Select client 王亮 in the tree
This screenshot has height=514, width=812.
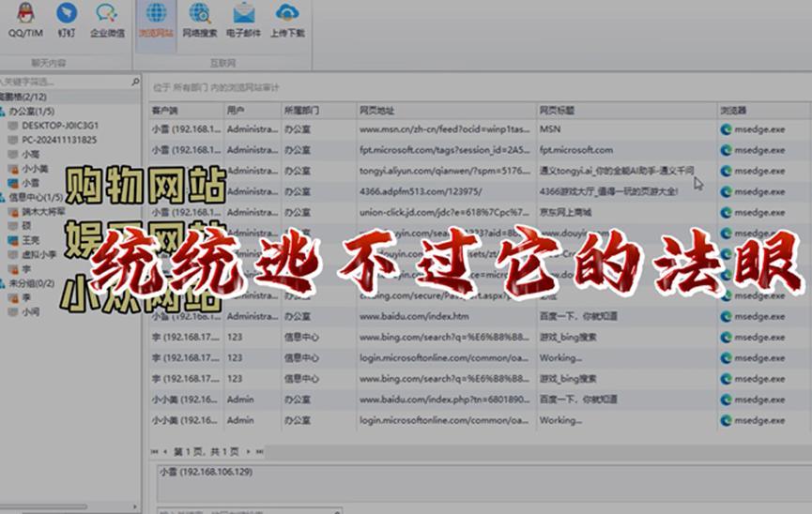[31, 240]
